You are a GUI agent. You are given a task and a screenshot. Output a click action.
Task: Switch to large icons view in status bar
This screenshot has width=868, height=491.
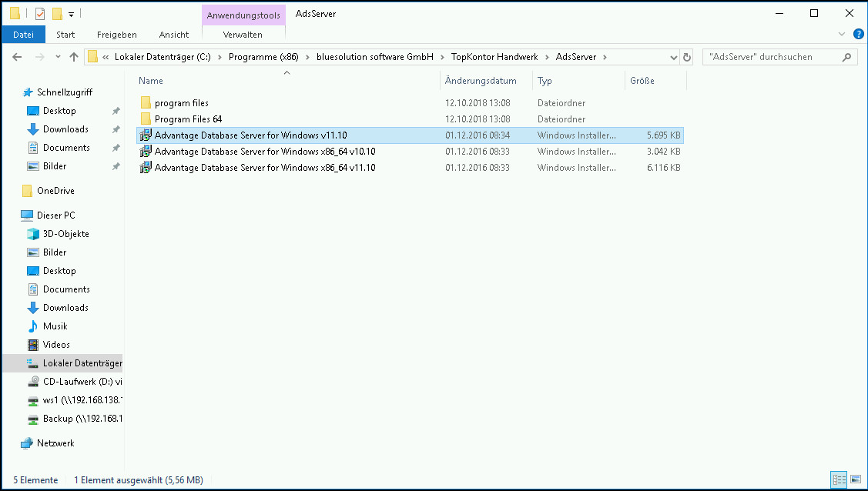click(x=855, y=479)
